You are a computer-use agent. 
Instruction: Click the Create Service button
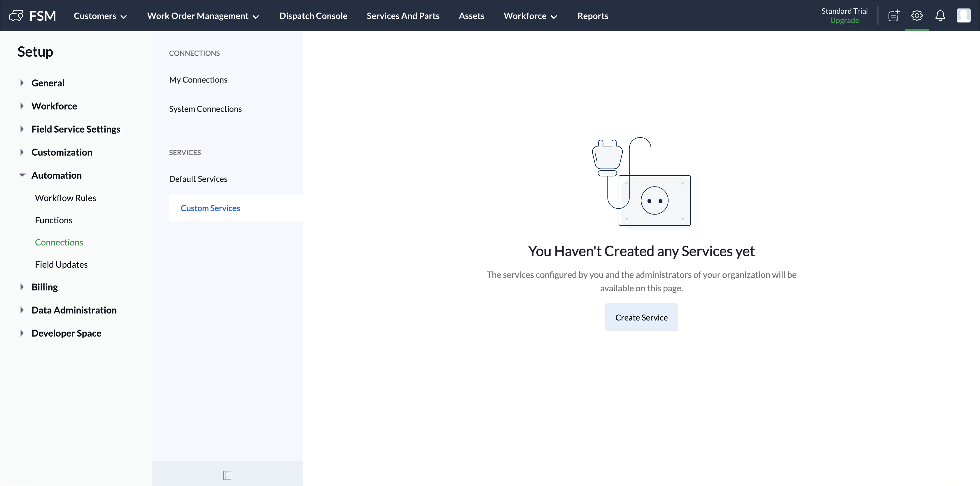pyautogui.click(x=641, y=317)
